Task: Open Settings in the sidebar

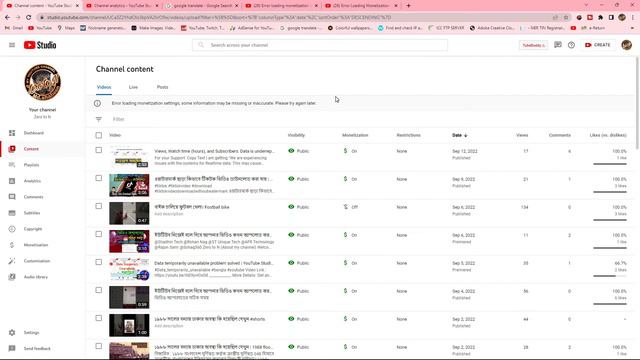Action: (42, 333)
